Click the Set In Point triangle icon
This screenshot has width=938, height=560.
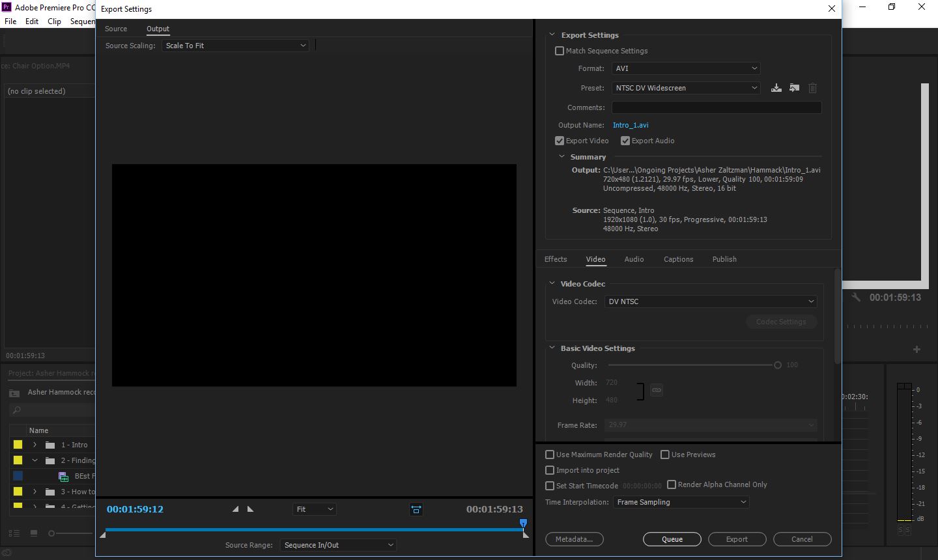pos(235,509)
